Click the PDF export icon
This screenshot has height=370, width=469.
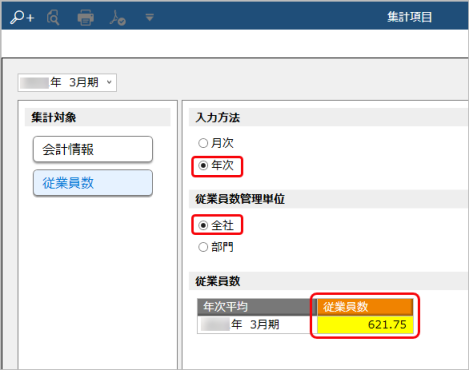tap(117, 17)
